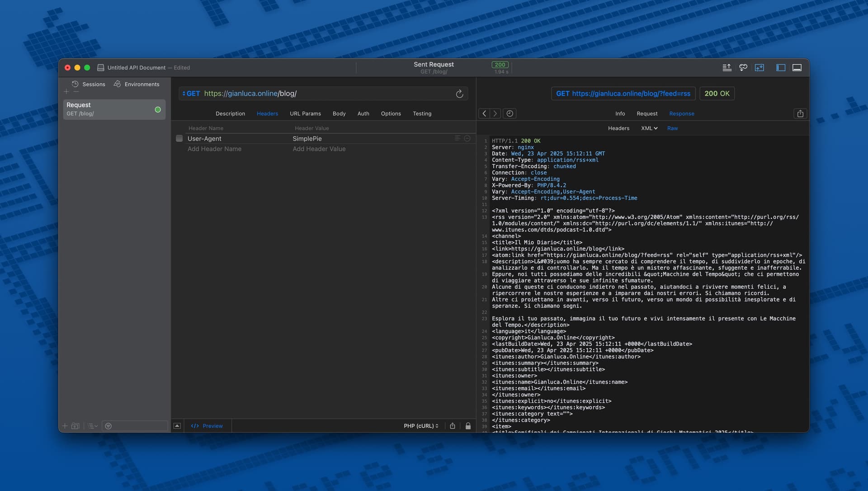
Task: Click the Header Name column heading
Action: (x=206, y=128)
